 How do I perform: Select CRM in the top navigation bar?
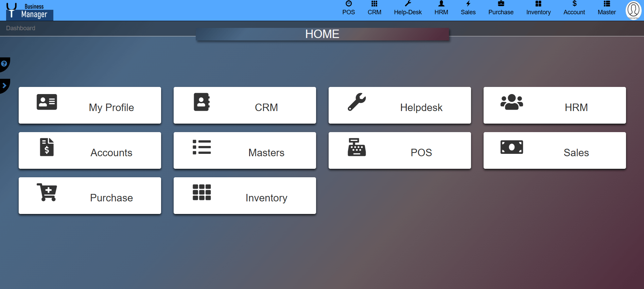tap(374, 8)
